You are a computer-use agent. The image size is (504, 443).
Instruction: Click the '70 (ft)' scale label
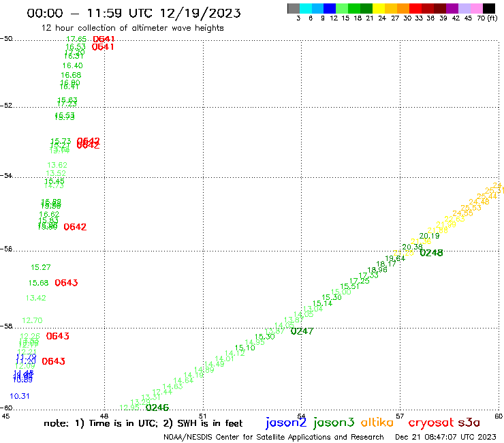[487, 18]
